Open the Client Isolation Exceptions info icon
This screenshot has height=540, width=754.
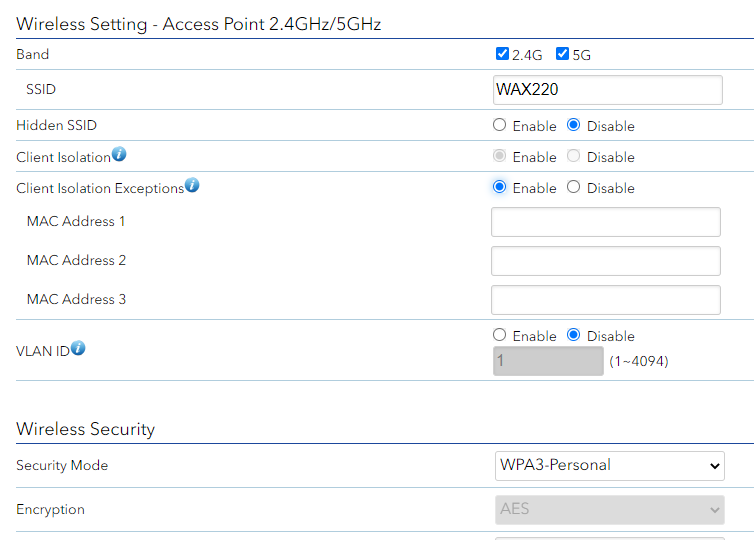[x=192, y=185]
